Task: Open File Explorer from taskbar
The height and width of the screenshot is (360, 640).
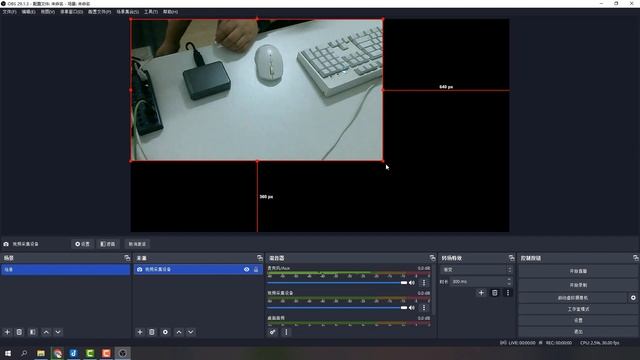Action: pyautogui.click(x=41, y=353)
